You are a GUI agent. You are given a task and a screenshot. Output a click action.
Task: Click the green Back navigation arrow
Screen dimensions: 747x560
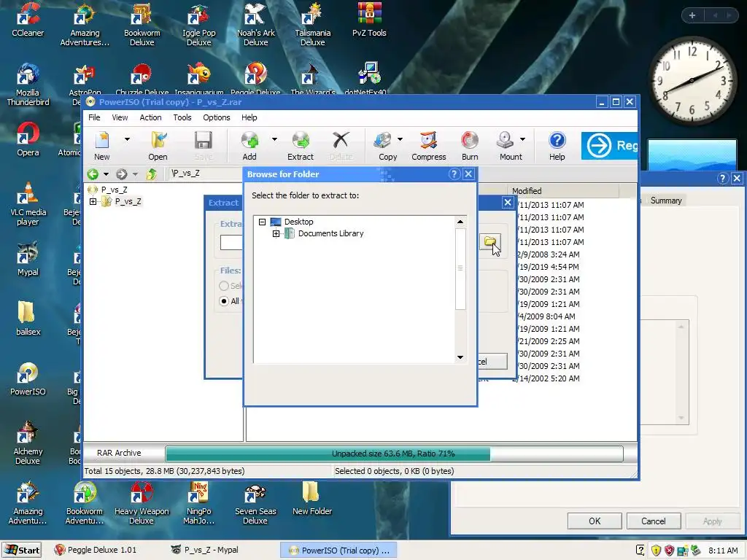point(93,174)
